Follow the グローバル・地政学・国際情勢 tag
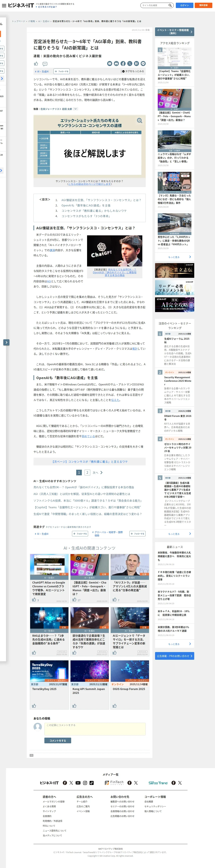This screenshot has width=215, height=868. coord(137,534)
